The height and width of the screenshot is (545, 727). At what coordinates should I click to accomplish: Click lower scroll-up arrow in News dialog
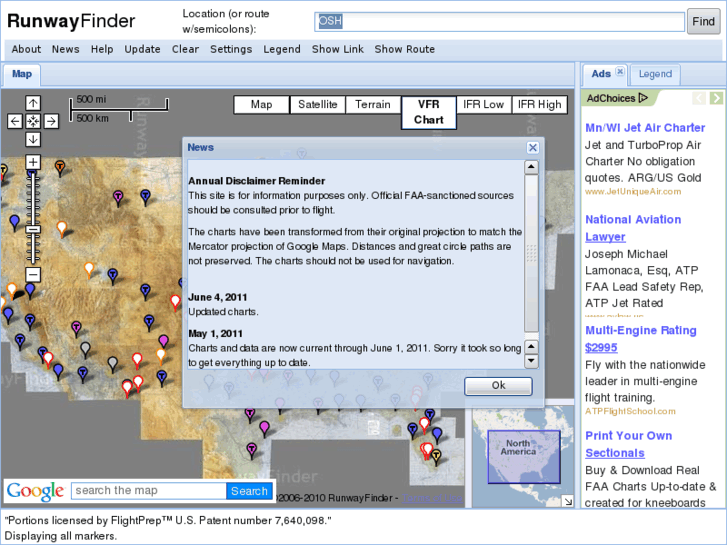tap(531, 346)
